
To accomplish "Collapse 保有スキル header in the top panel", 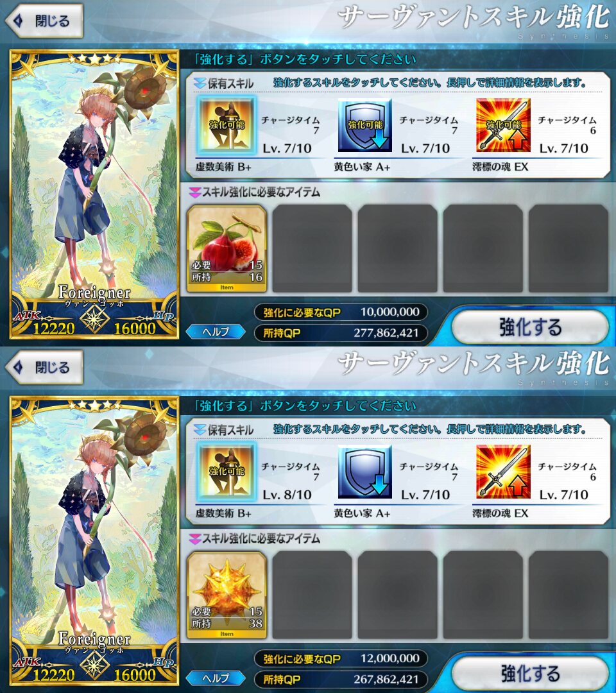I will pos(224,83).
